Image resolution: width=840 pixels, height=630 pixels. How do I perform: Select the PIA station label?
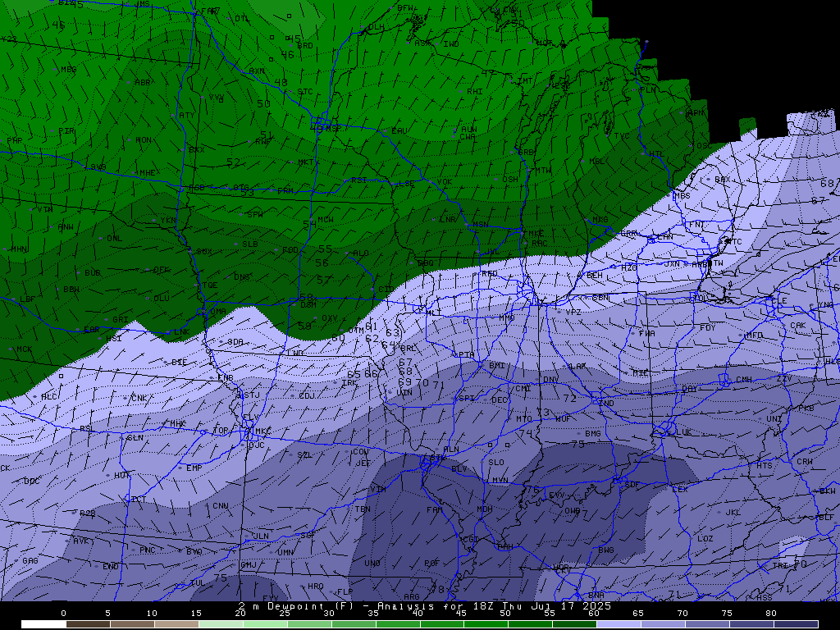point(467,354)
